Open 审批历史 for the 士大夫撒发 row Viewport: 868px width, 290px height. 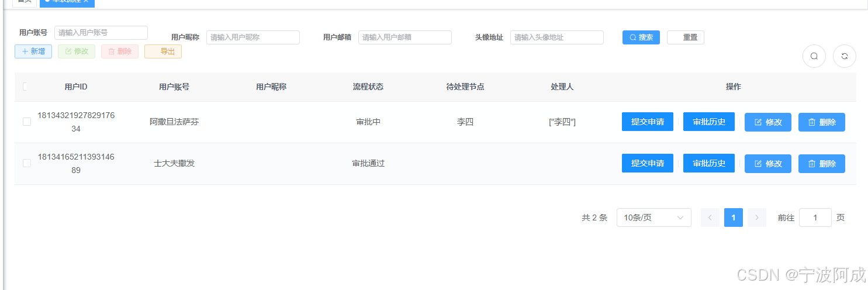(x=709, y=163)
